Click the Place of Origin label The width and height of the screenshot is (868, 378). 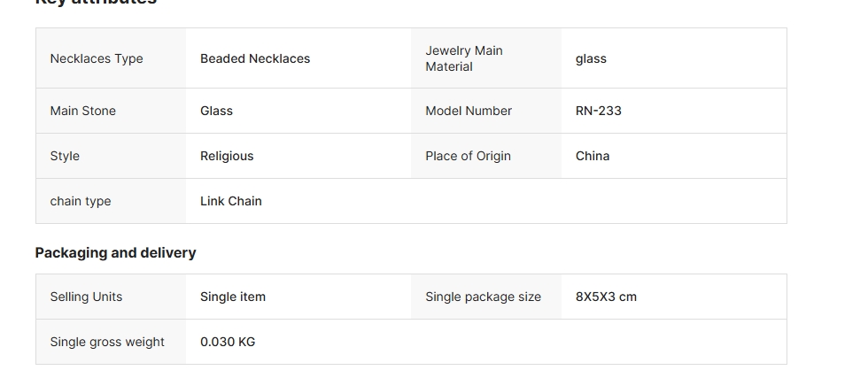point(468,156)
